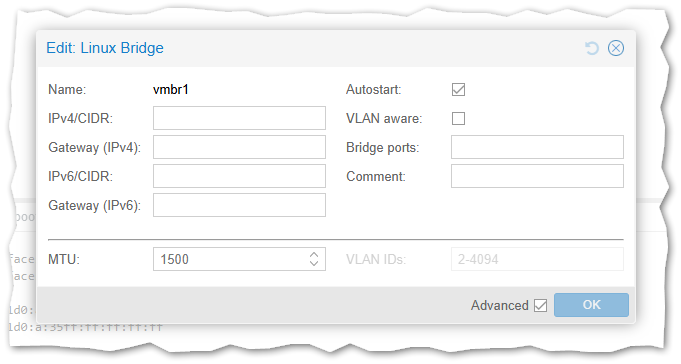Viewport: 681px width, 364px height.
Task: Untick the Autostart checkbox
Action: (458, 89)
